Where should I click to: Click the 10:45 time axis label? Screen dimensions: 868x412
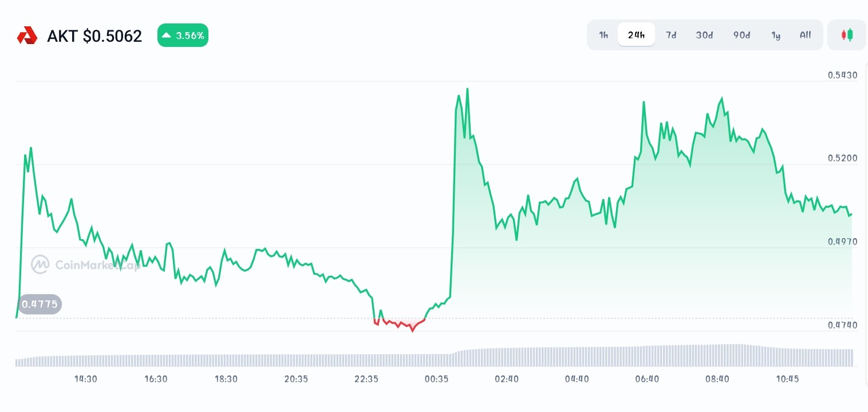pos(787,379)
